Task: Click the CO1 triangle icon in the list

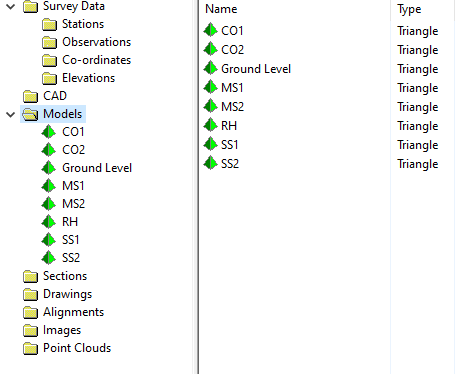Action: (211, 30)
